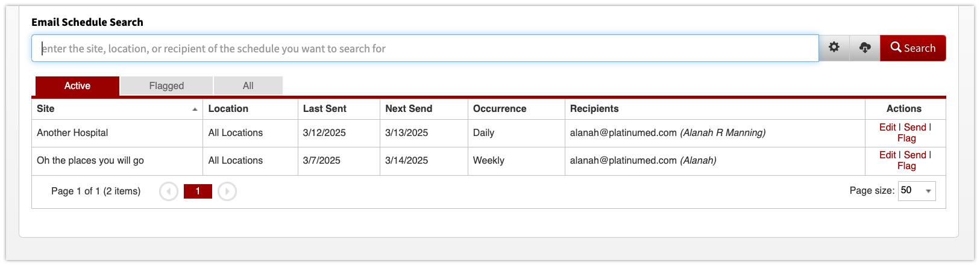
Task: Open search settings gear icon
Action: click(x=834, y=48)
